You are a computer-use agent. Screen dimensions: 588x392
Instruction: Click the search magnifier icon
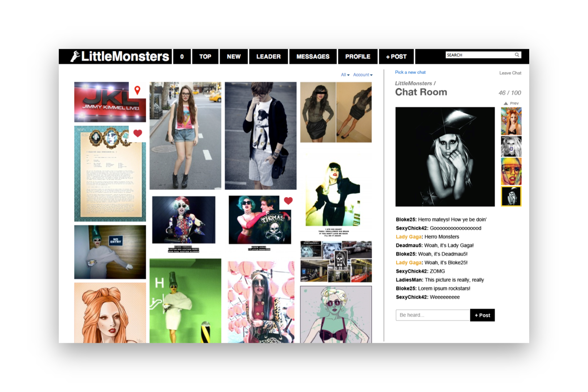tap(517, 55)
